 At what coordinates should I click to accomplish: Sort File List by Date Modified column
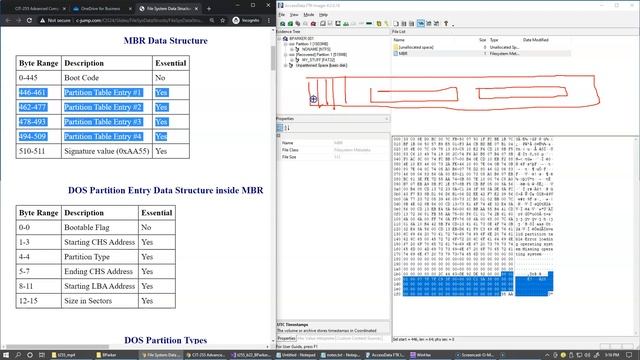coord(536,40)
